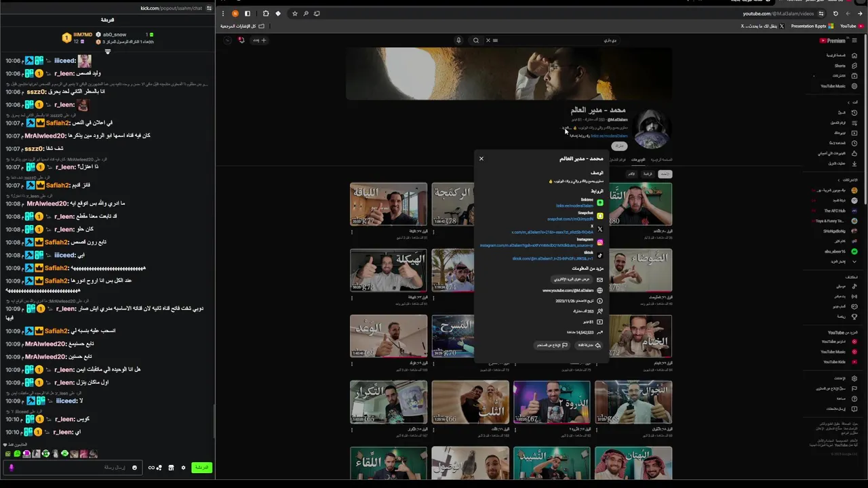Click the purple microphone icon in chat
868x488 pixels.
click(11, 468)
